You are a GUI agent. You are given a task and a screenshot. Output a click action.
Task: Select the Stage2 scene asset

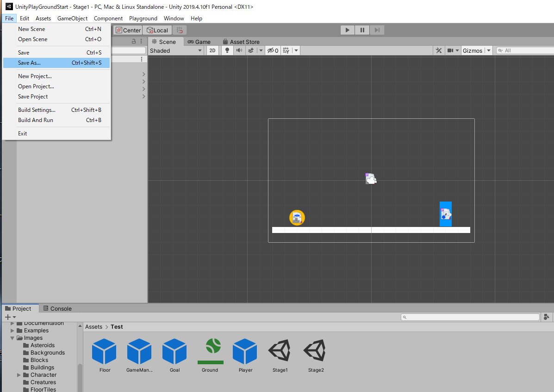316,355
